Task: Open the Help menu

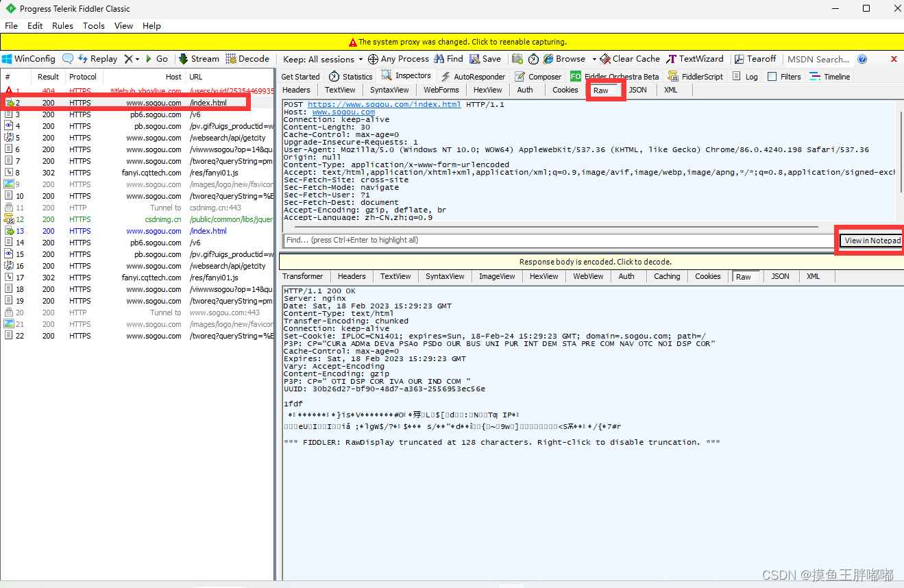Action: (x=151, y=25)
